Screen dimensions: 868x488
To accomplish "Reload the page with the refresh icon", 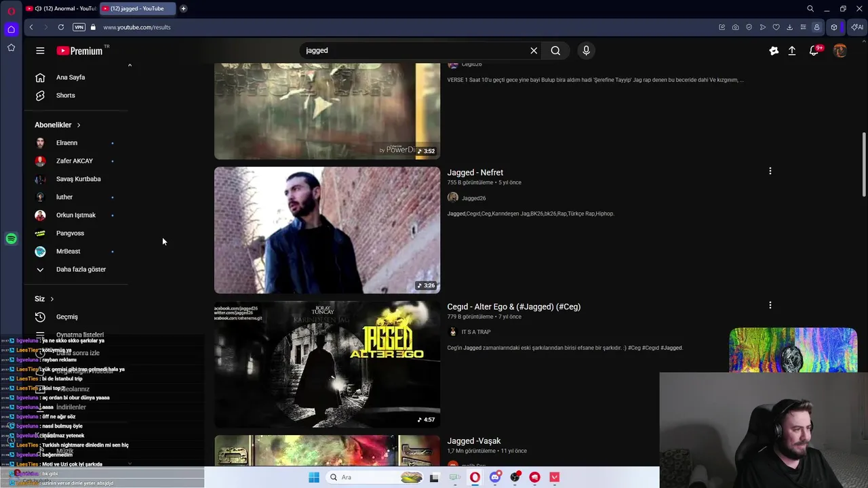I will click(61, 27).
